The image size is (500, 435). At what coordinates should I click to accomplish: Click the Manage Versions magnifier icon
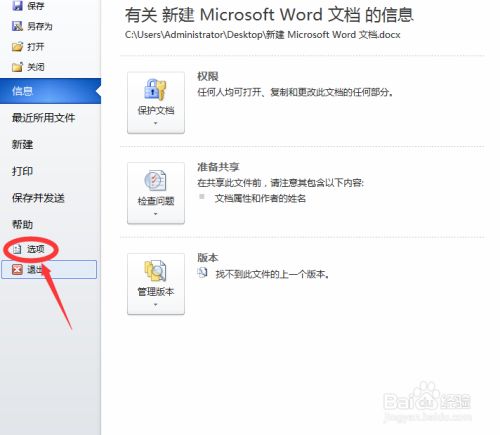pyautogui.click(x=155, y=271)
